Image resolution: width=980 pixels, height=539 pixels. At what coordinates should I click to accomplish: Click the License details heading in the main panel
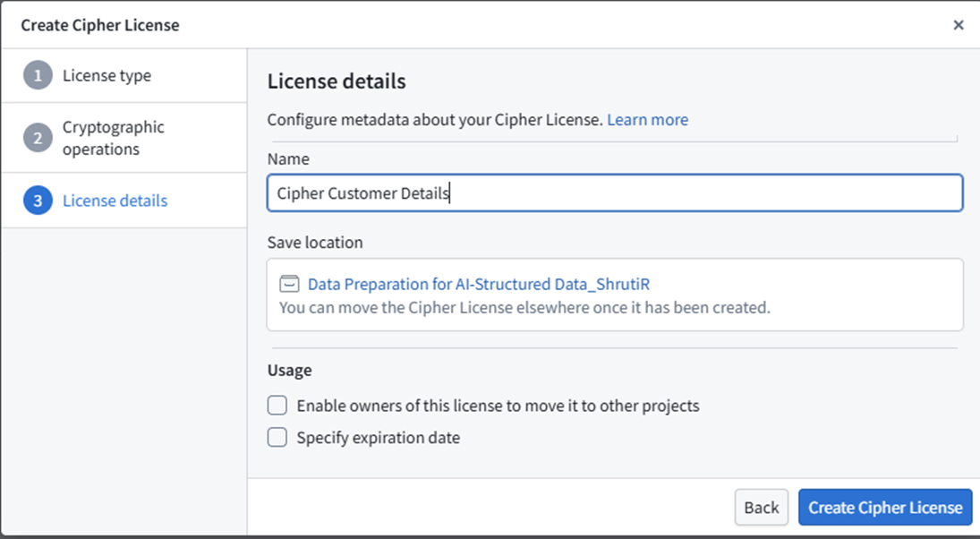tap(337, 81)
